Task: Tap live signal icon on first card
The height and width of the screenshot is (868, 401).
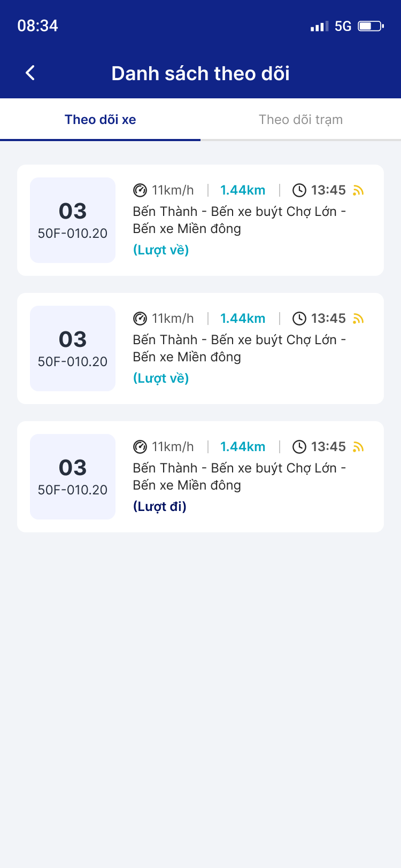Action: (358, 190)
